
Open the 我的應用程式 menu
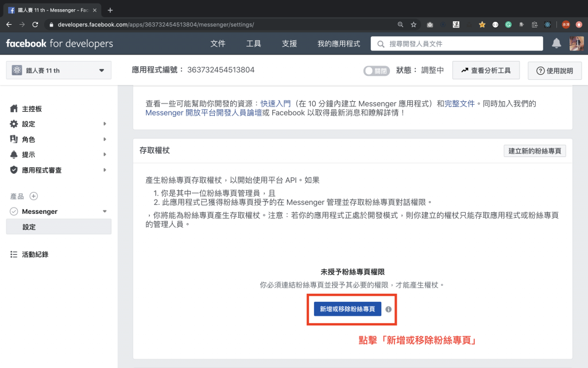click(339, 44)
